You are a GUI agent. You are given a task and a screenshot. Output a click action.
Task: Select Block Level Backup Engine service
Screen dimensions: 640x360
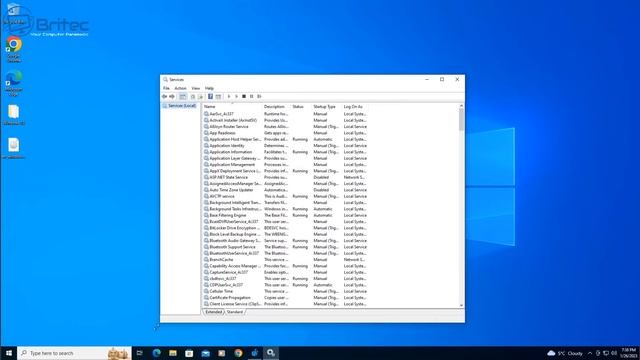(x=285, y=234)
